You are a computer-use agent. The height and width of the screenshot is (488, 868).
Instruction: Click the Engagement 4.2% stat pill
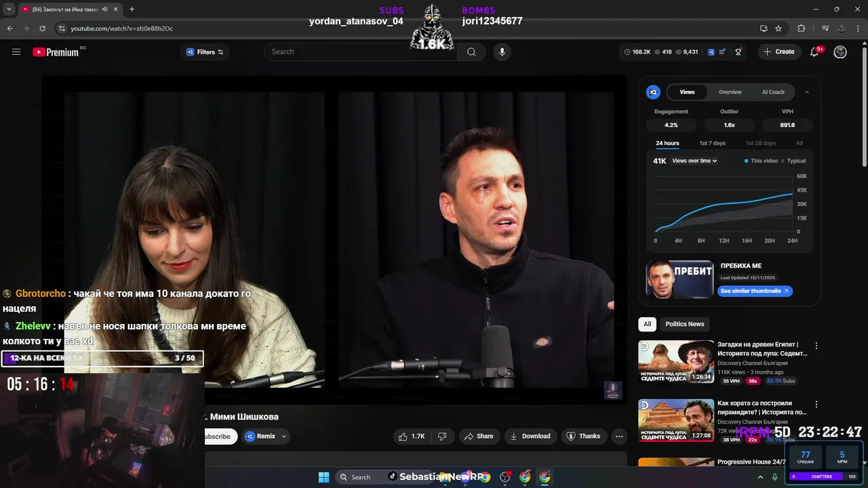[x=671, y=125]
